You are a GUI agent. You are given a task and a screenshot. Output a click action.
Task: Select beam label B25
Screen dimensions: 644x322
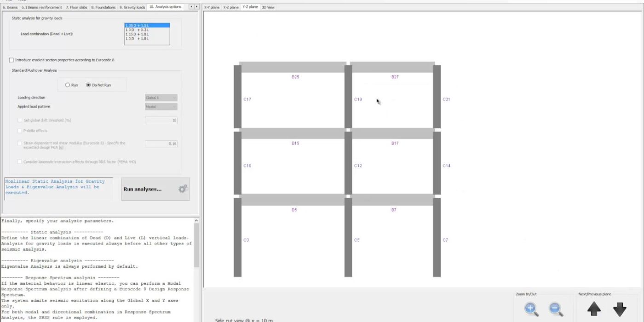(x=295, y=77)
